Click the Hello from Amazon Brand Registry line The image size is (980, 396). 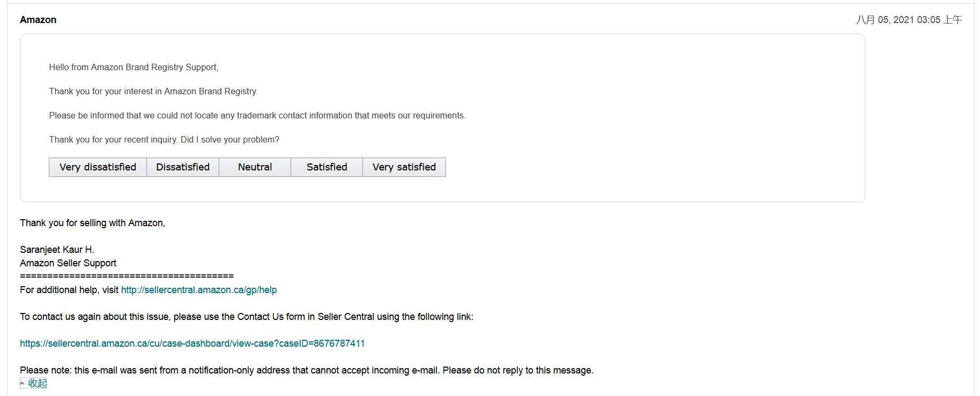pos(133,68)
